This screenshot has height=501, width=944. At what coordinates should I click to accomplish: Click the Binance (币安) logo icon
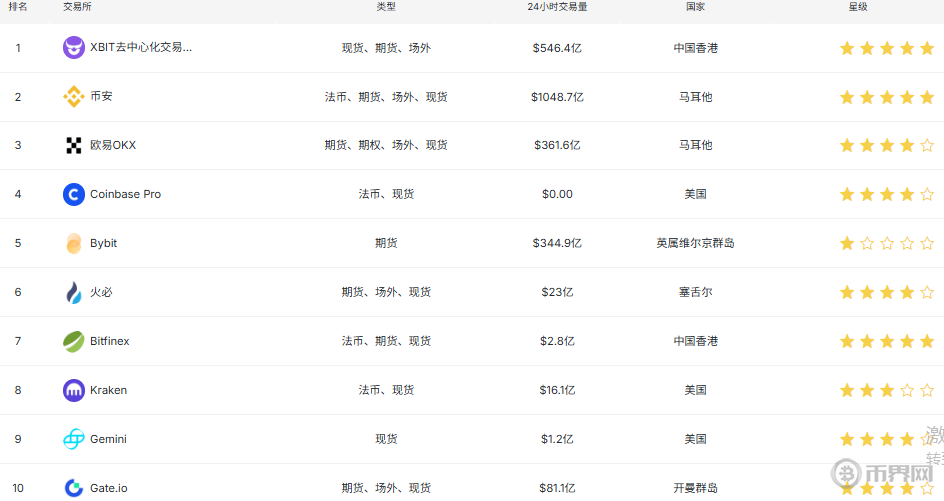pos(74,97)
